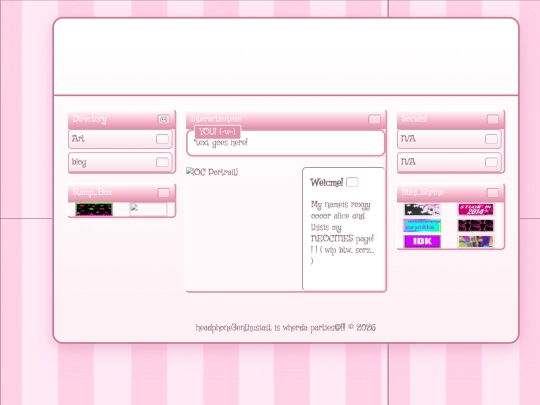Viewport: 540px width, 405px height.
Task: Click the footer copyright 2026 text
Action: (x=362, y=327)
